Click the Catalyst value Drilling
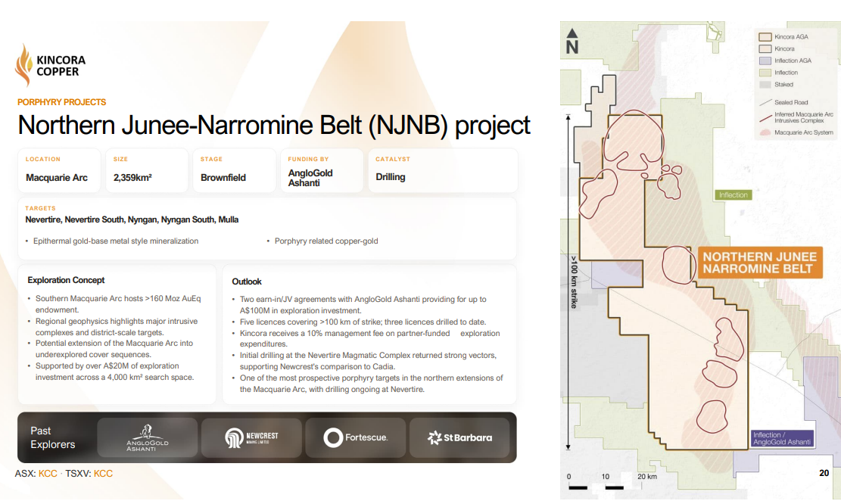The height and width of the screenshot is (504, 841). pyautogui.click(x=391, y=177)
